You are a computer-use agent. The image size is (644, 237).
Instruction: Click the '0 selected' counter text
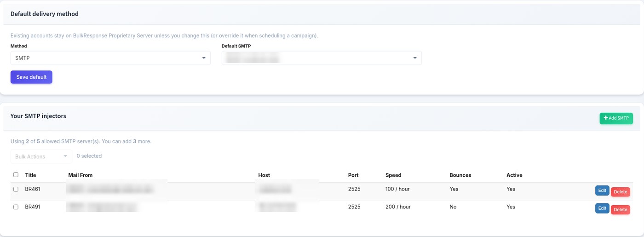[x=89, y=156]
